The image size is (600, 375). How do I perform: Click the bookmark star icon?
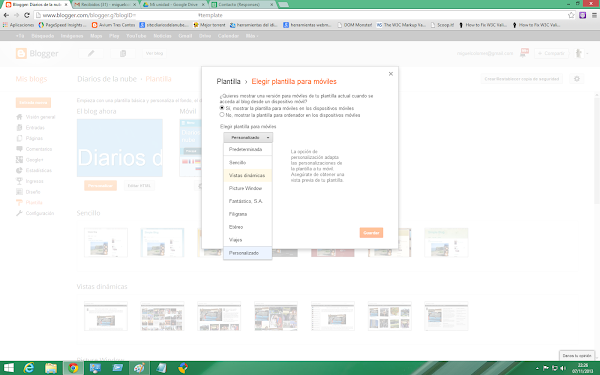(571, 15)
